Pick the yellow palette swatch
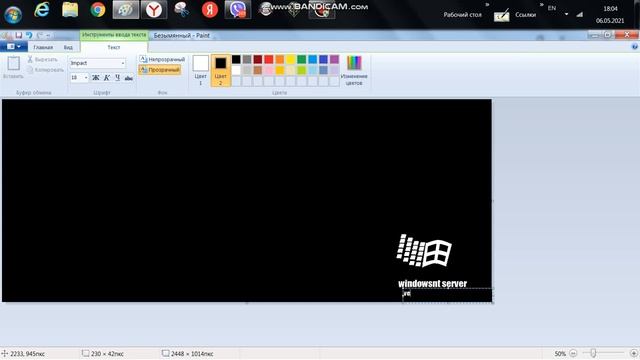This screenshot has height=360, width=640. click(291, 60)
